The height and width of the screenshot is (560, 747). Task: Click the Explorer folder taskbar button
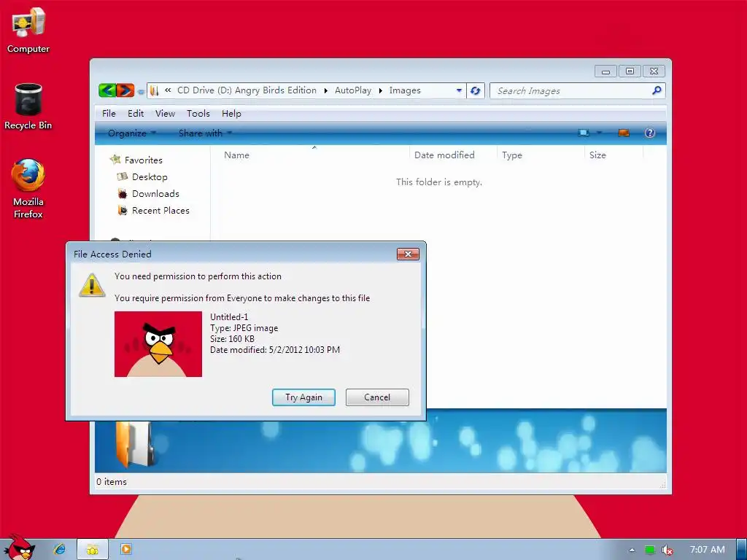point(93,550)
